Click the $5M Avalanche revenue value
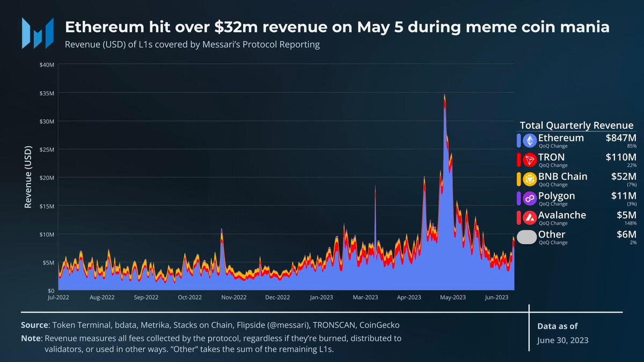The image size is (644, 362). [x=627, y=215]
